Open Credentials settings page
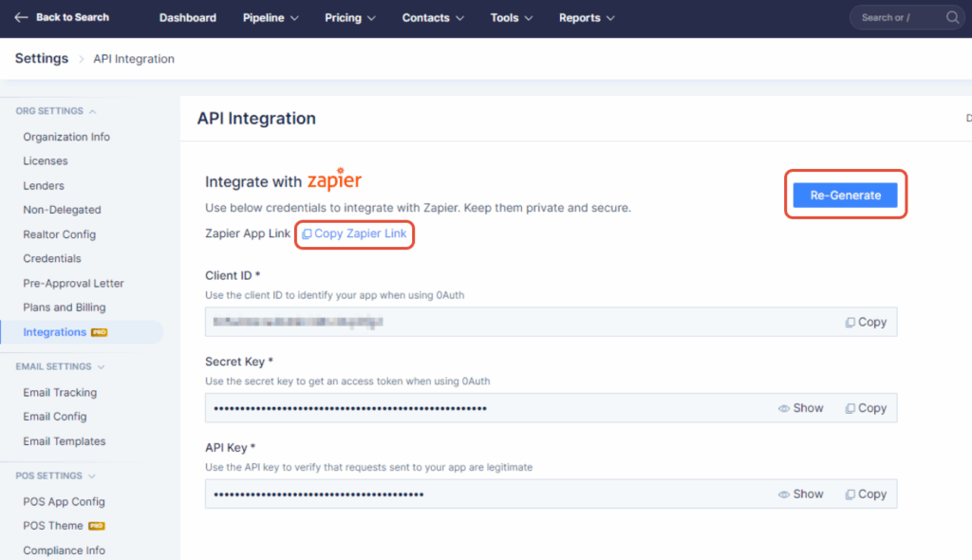 point(52,258)
